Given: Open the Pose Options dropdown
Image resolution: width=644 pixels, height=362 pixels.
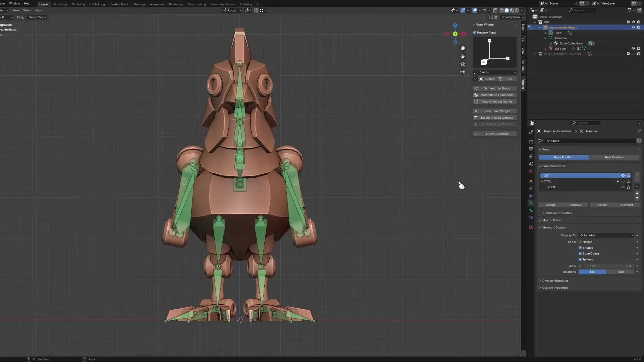Looking at the screenshot, I should point(512,17).
